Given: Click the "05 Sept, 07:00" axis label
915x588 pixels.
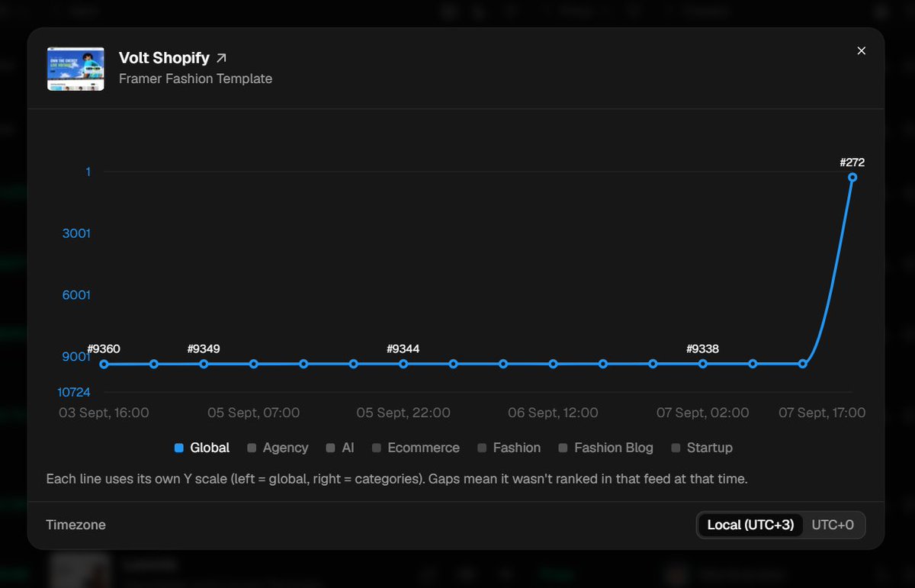Looking at the screenshot, I should [254, 413].
